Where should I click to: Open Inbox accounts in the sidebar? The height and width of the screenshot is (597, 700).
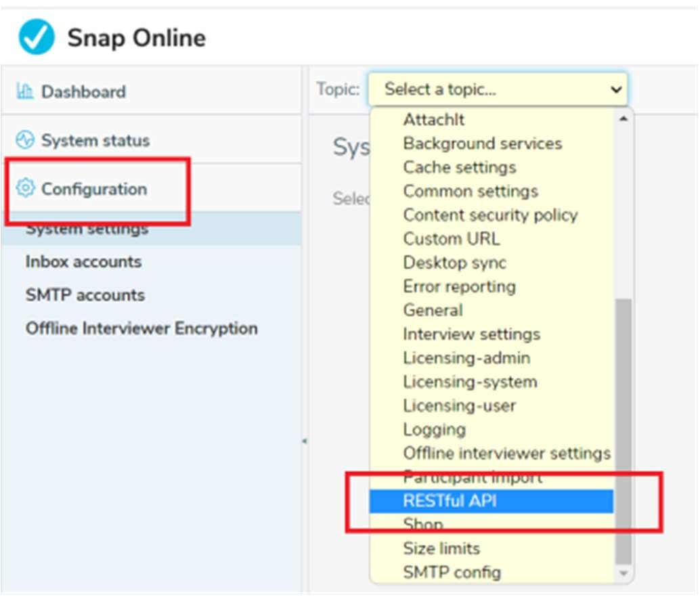[x=83, y=262]
